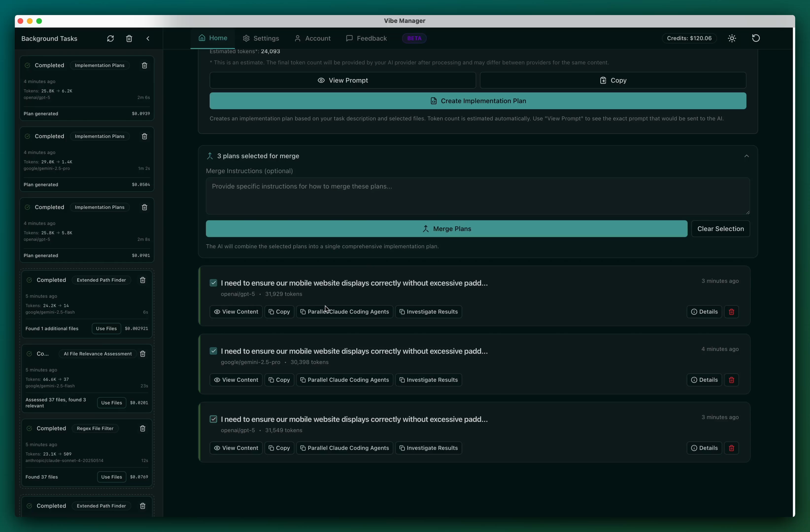
Task: Copy the 31,549 tokens plan
Action: pyautogui.click(x=279, y=448)
